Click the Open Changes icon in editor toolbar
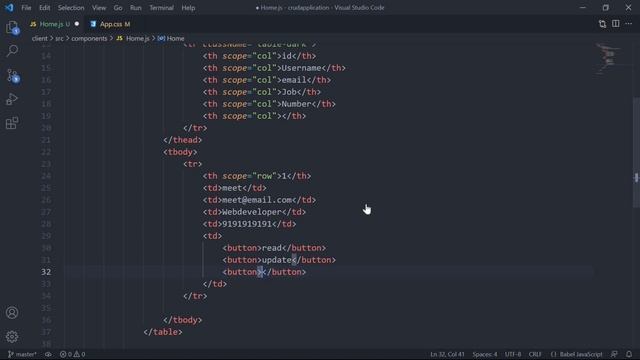 click(x=602, y=24)
